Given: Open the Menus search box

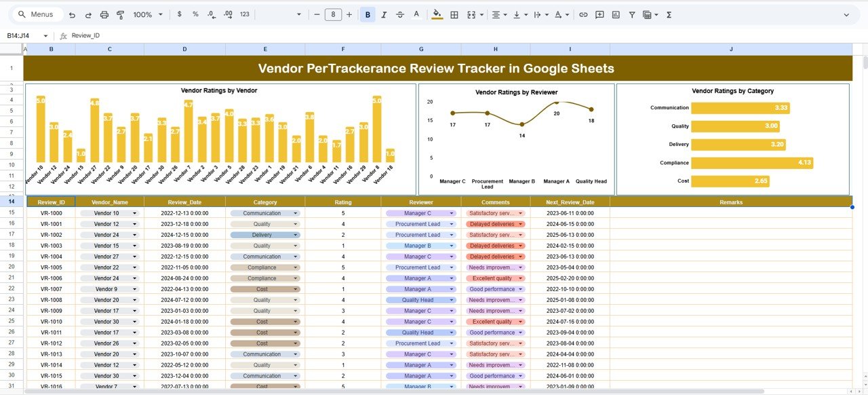Looking at the screenshot, I should coord(36,14).
